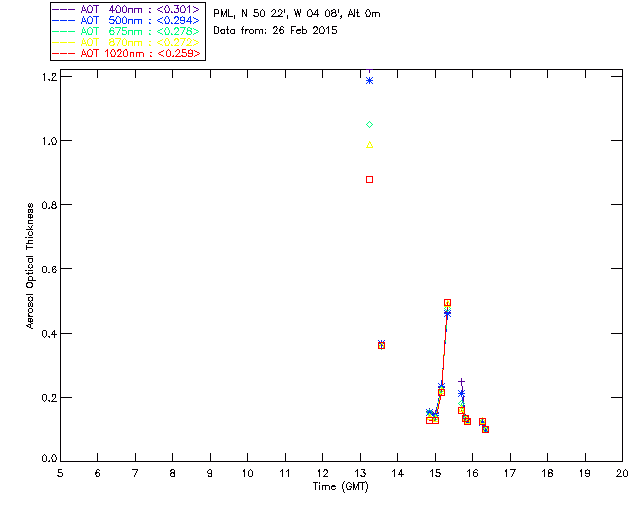Click the y-axis tick label 1.0
Image resolution: width=640 pixels, height=512 pixels.
tap(49, 141)
